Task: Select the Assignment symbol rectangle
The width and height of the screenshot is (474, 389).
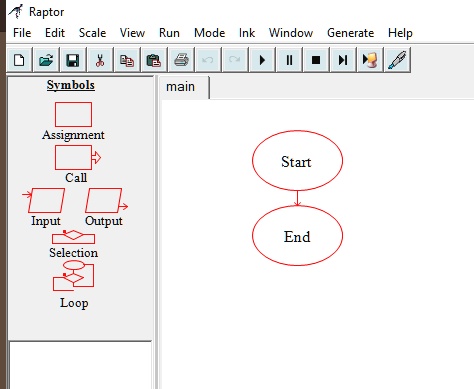Action: point(73,114)
